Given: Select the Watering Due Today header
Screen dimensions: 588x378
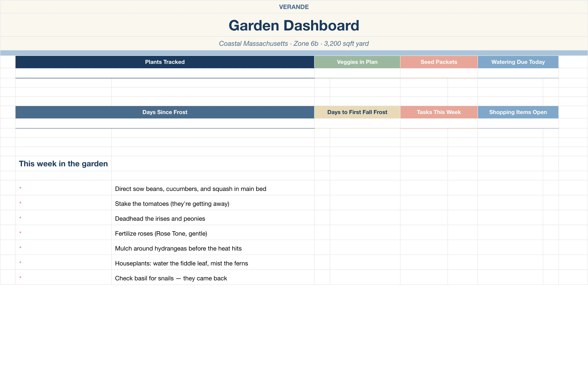Looking at the screenshot, I should coord(518,62).
